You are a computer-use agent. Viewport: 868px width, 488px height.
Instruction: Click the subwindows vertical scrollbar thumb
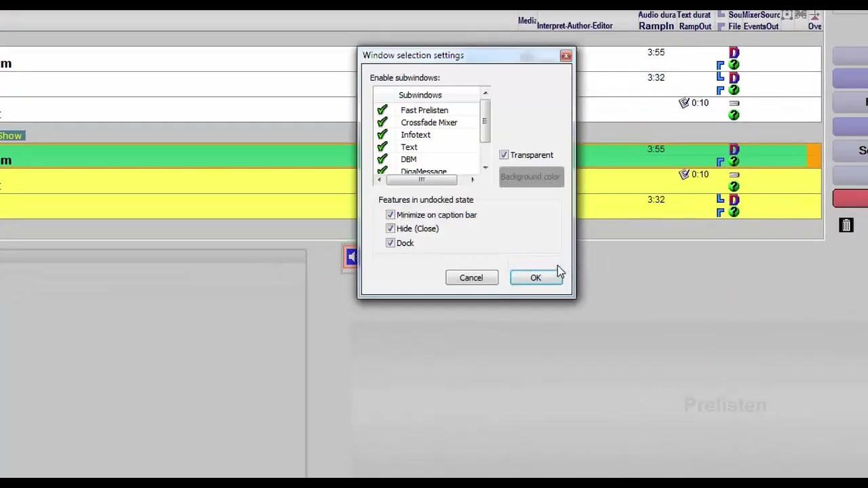coord(485,121)
